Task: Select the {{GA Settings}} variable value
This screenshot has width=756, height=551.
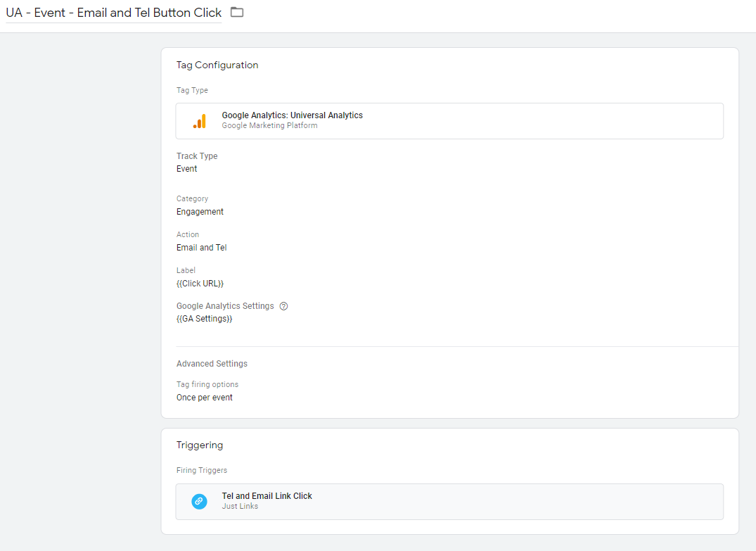Action: coord(204,319)
